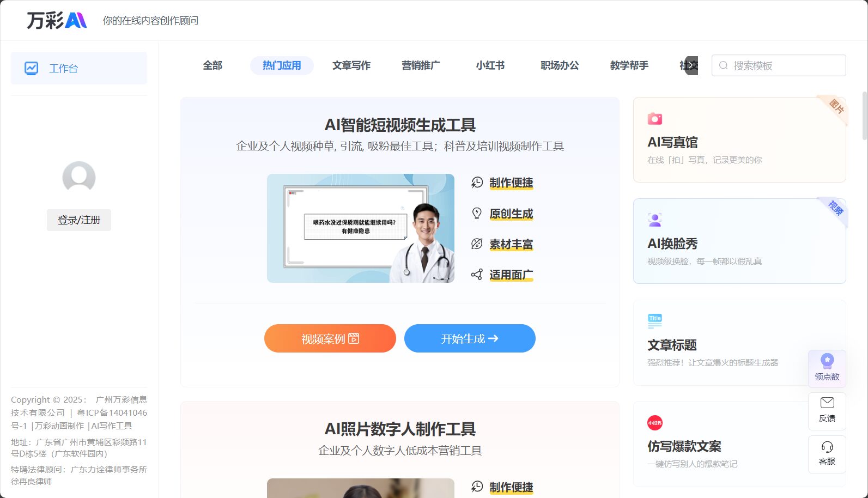This screenshot has height=498, width=868.
Task: Open 客服 headset icon
Action: 827,447
